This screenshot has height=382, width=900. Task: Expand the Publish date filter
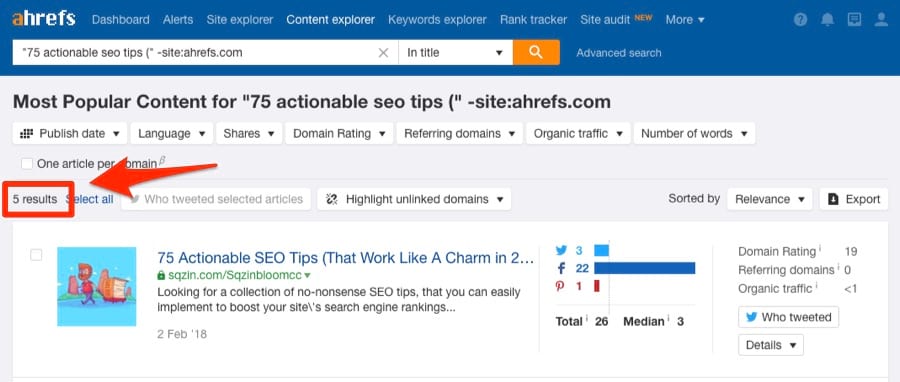70,134
